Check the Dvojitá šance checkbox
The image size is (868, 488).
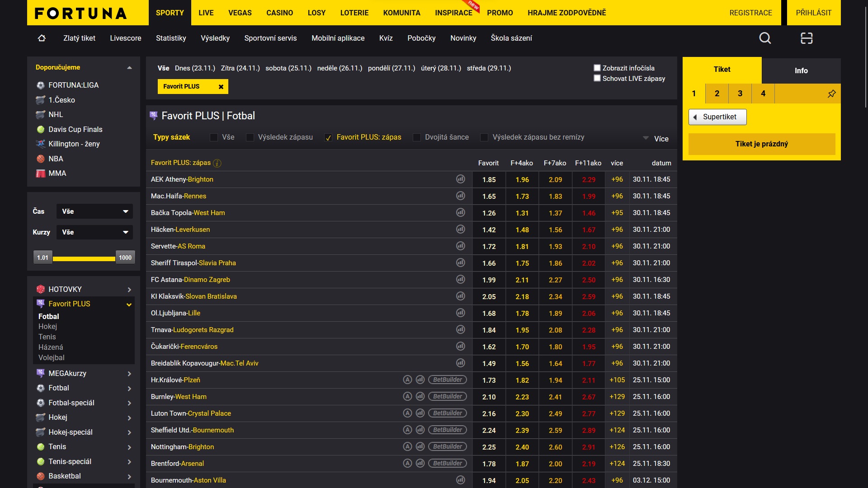pyautogui.click(x=417, y=137)
